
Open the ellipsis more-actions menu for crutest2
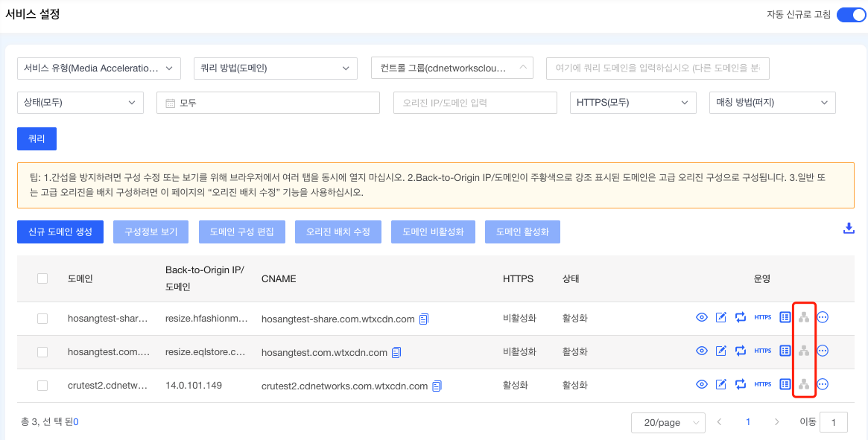(x=823, y=384)
